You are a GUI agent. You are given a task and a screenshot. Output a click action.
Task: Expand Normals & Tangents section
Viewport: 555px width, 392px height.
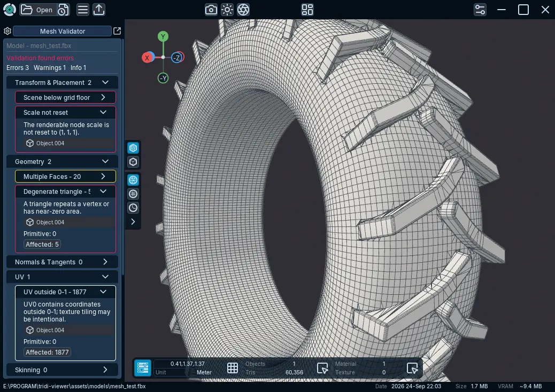63,262
